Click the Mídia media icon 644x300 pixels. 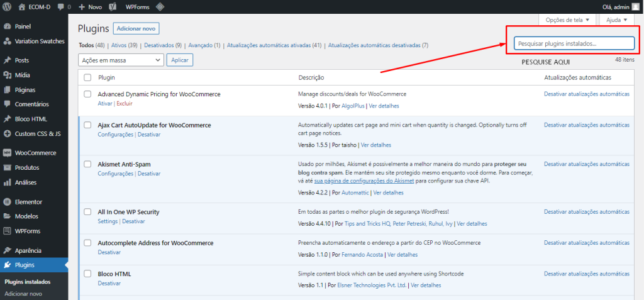pyautogui.click(x=7, y=75)
